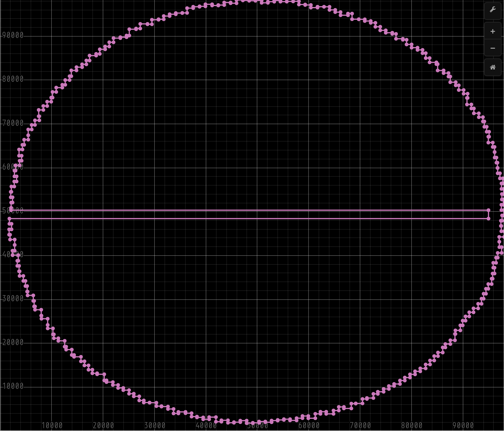Select left endpoint of lower horizontal pink line
504x431 pixels.
pyautogui.click(x=10, y=219)
